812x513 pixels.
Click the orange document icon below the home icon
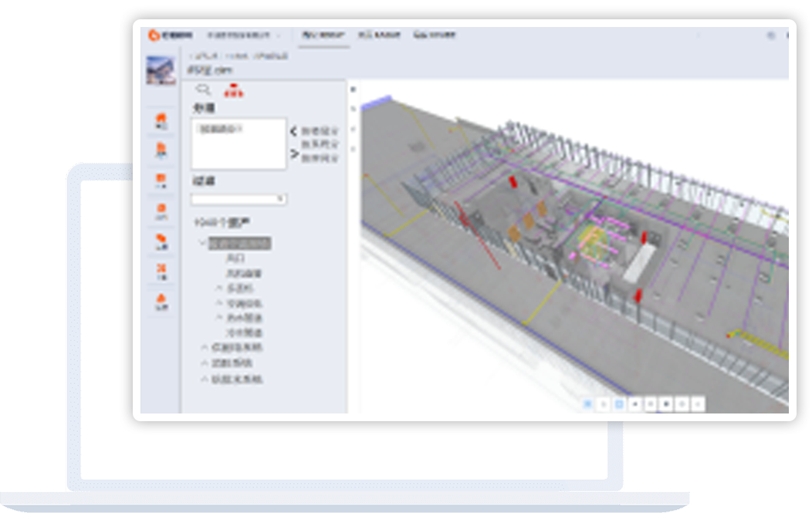(161, 150)
